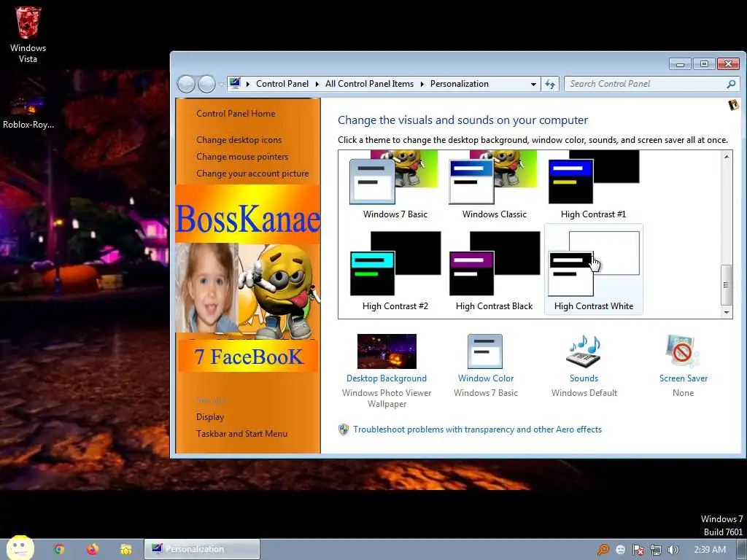Viewport: 747px width, 560px height.
Task: Refresh the Personalization page
Action: click(x=550, y=85)
